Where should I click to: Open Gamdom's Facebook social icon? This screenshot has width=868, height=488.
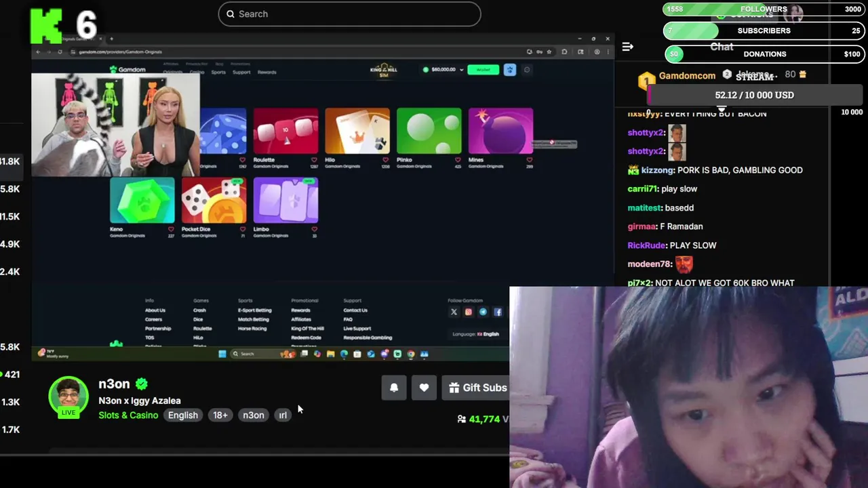[x=498, y=312]
